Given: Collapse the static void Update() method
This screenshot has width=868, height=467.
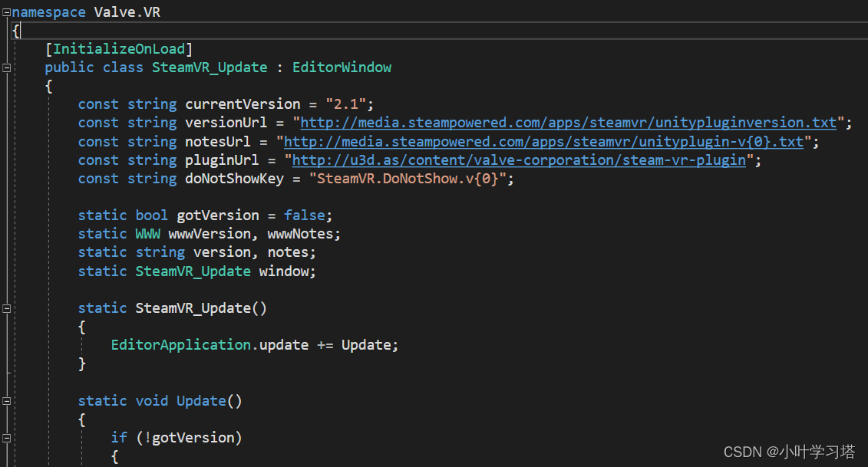Looking at the screenshot, I should pos(7,400).
